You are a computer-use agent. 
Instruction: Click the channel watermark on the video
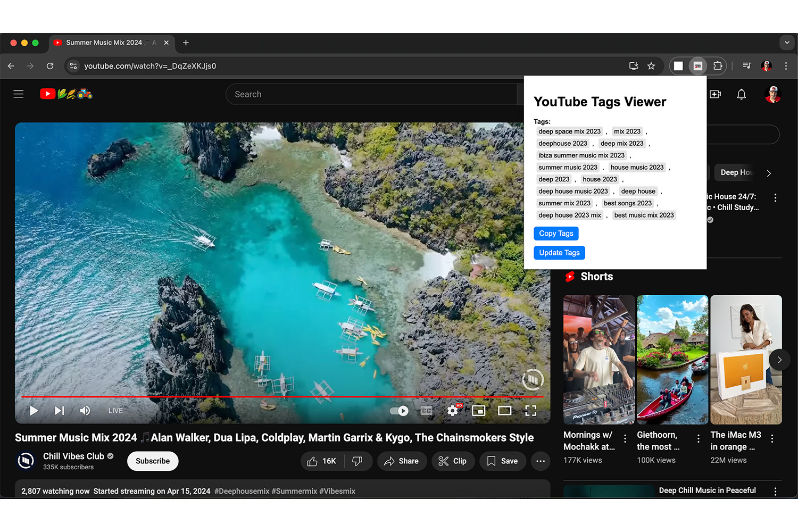coord(533,379)
